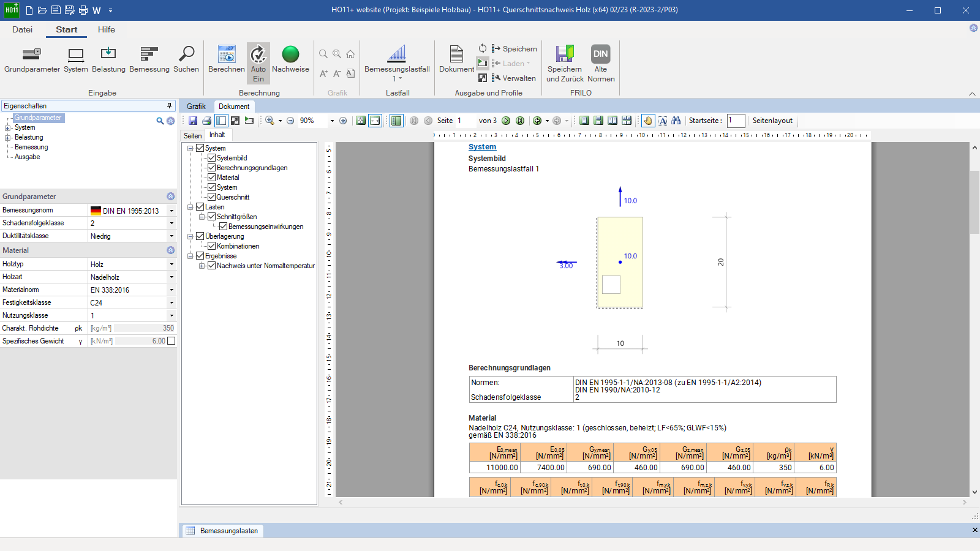Toggle the Kombinationen checkbox
This screenshot has height=551, width=980.
click(211, 246)
